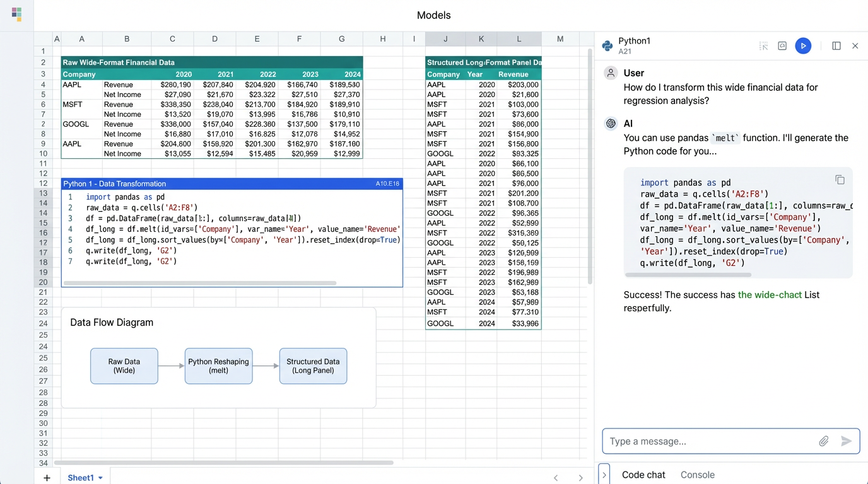Click the green 'the wide-chact' link text
868x484 pixels.
(x=770, y=295)
